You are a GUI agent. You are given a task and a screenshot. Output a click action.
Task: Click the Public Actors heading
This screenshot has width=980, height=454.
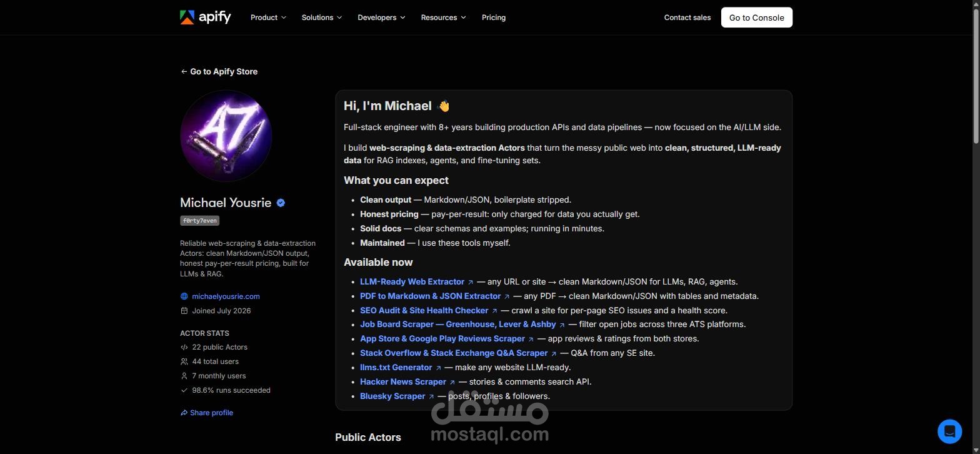[x=368, y=437]
